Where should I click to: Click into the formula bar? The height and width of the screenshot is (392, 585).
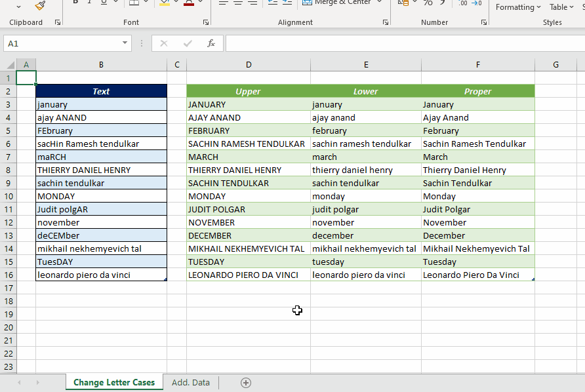[405, 43]
